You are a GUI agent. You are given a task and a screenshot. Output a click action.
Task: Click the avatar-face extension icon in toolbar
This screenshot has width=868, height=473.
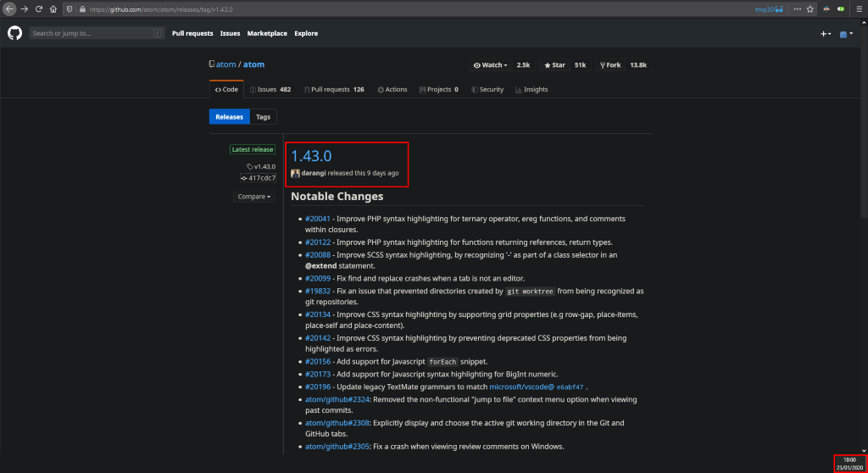[x=826, y=9]
